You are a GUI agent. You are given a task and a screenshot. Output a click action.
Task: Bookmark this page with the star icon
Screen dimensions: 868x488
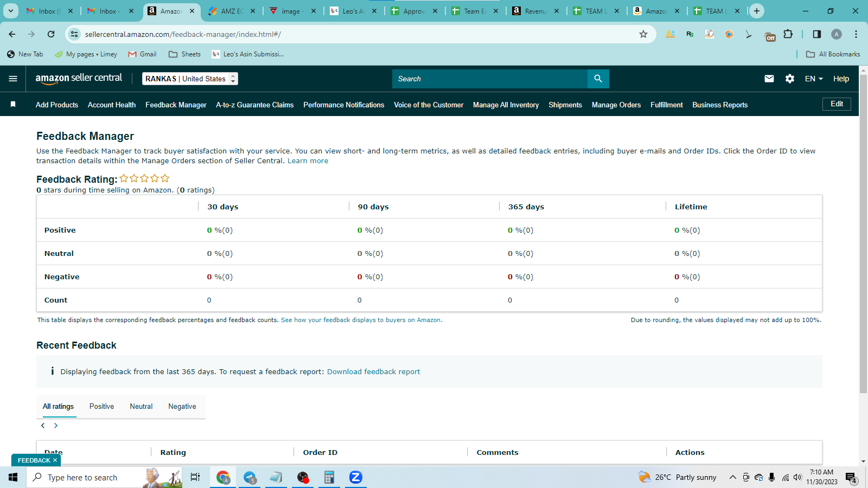pyautogui.click(x=643, y=34)
